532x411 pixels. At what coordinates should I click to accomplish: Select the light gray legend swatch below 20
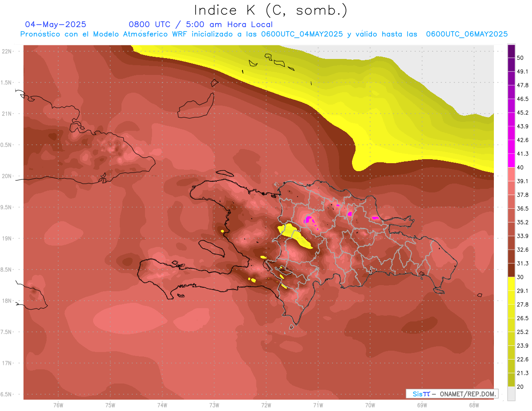pos(511,393)
